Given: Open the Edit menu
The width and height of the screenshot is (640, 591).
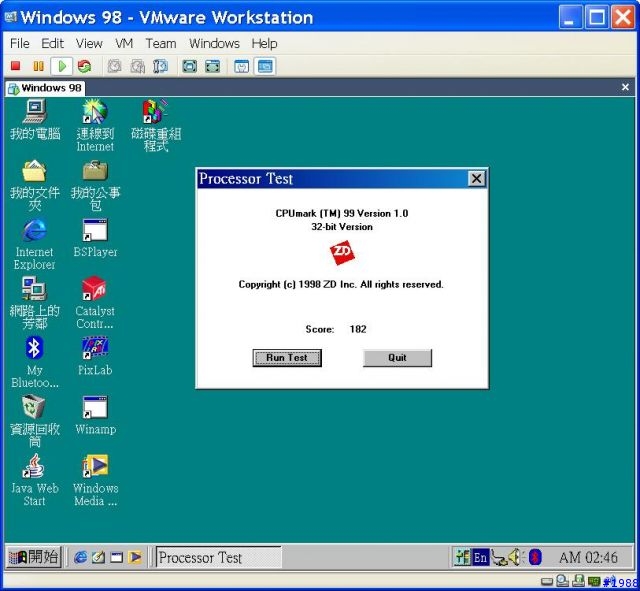Looking at the screenshot, I should point(52,43).
